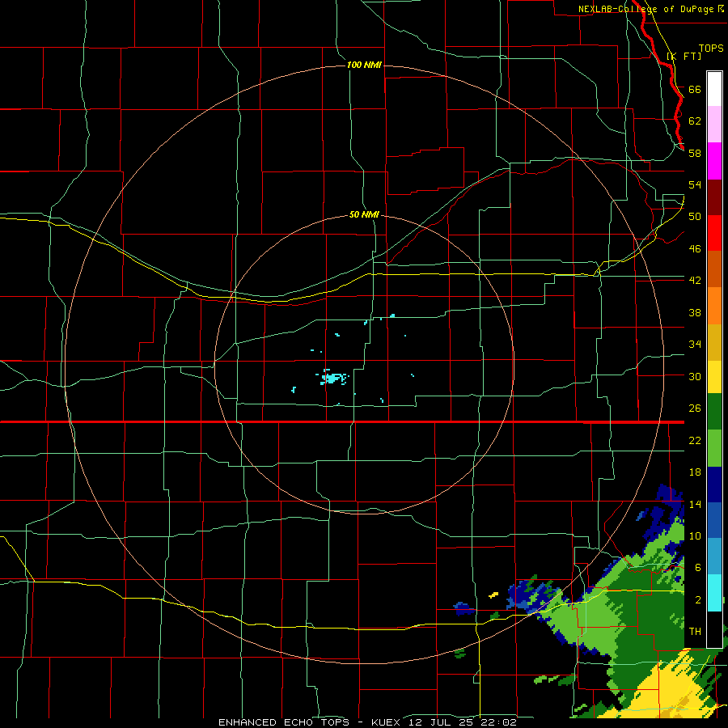Click the legend value 50

pos(695,216)
